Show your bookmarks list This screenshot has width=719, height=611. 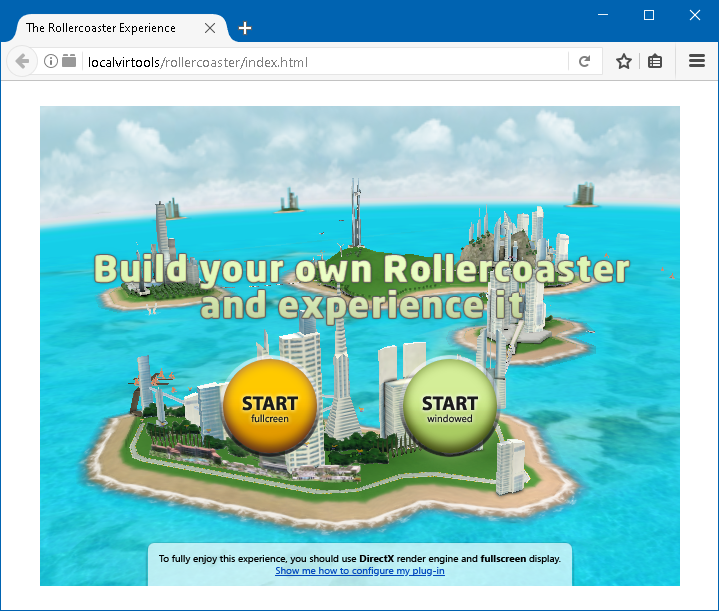click(655, 61)
